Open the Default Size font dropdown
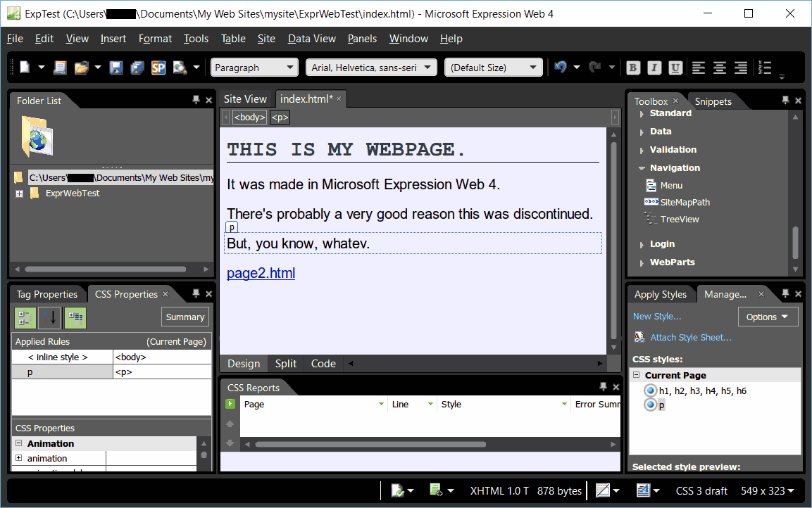 [494, 68]
